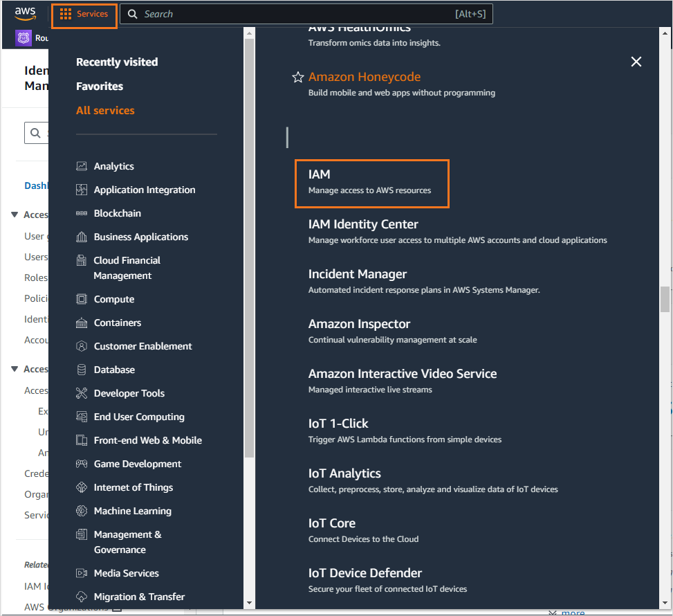This screenshot has height=616, width=673.
Task: Open Incident Manager service
Action: click(357, 274)
